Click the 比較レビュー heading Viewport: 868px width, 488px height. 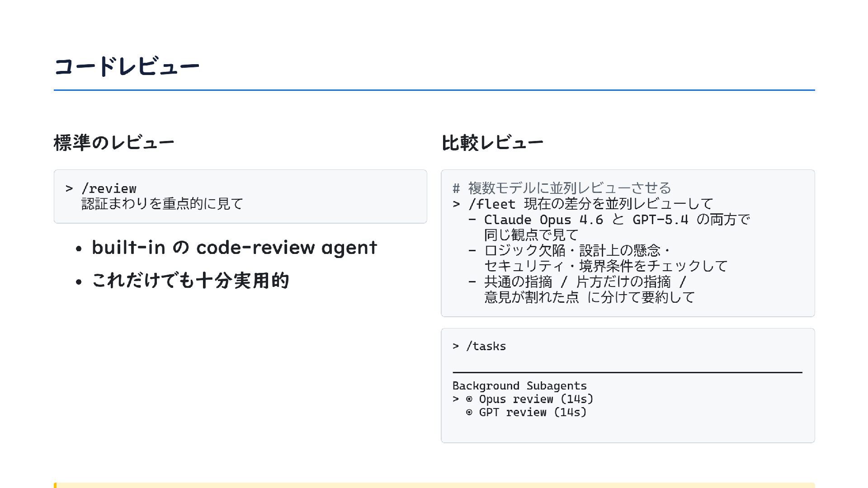click(492, 143)
